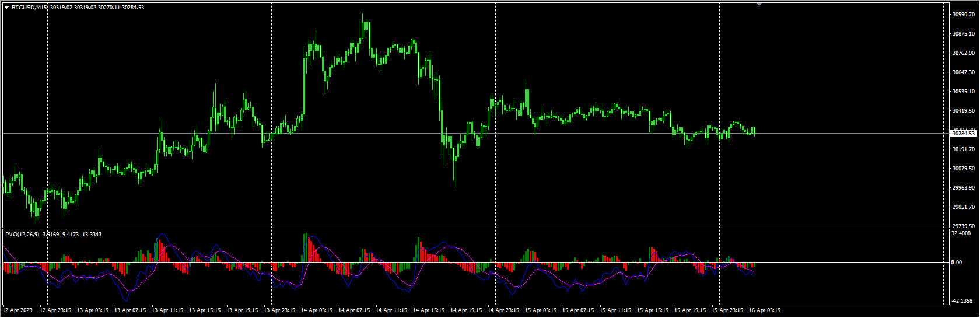Click time label 13 Apr 11:15
This screenshot has width=980, height=318.
(x=167, y=310)
